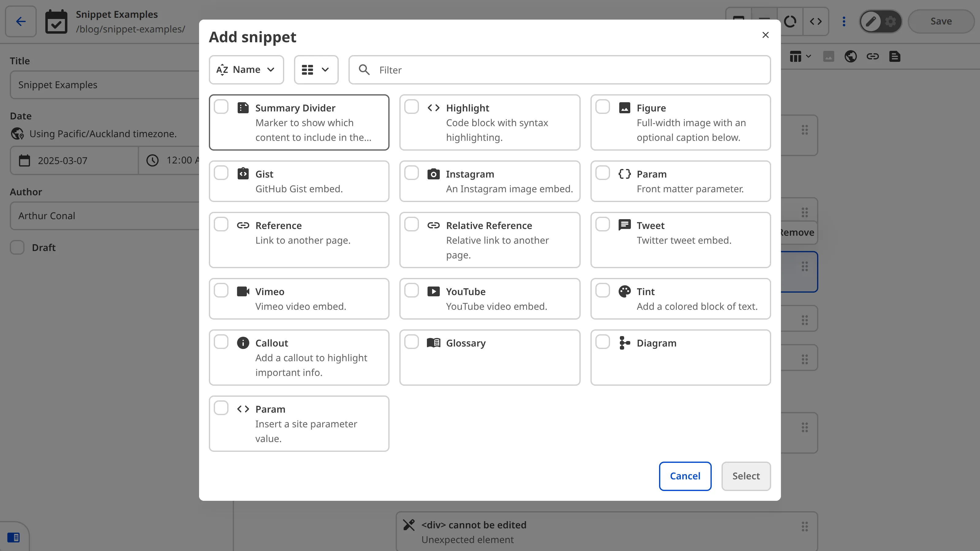This screenshot has width=980, height=551.
Task: Click the magnifier icon in Filter
Action: tap(364, 69)
